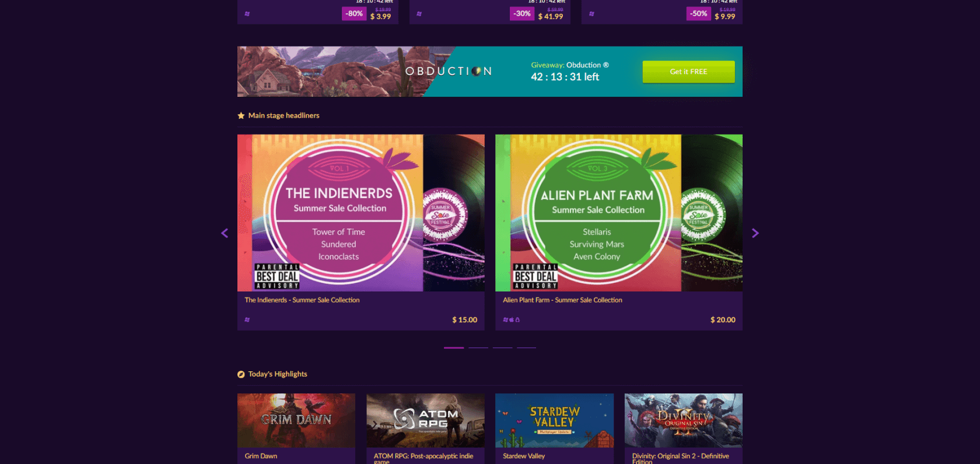The width and height of the screenshot is (980, 464).
Task: Click the $ 20.00 price on Alien Plant Farm card
Action: (x=723, y=320)
